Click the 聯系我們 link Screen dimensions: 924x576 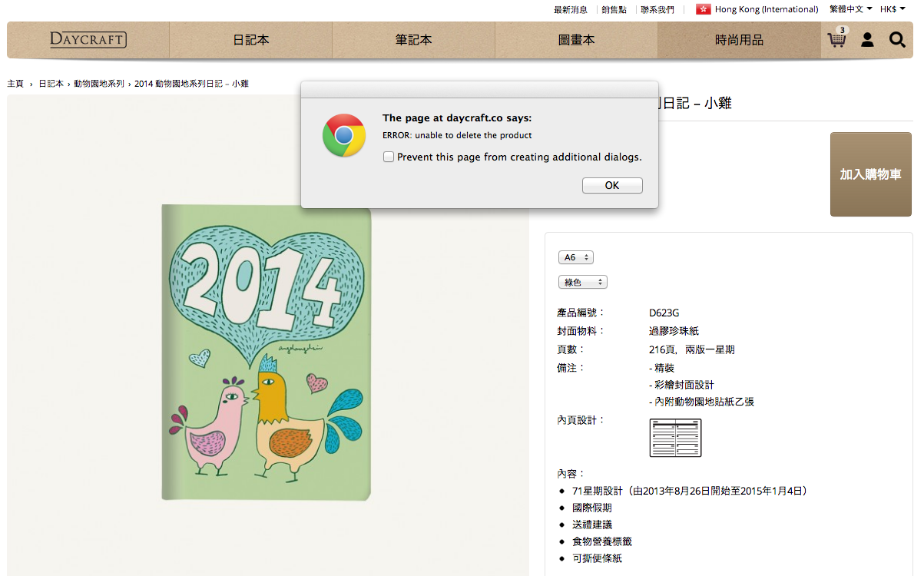click(x=657, y=9)
